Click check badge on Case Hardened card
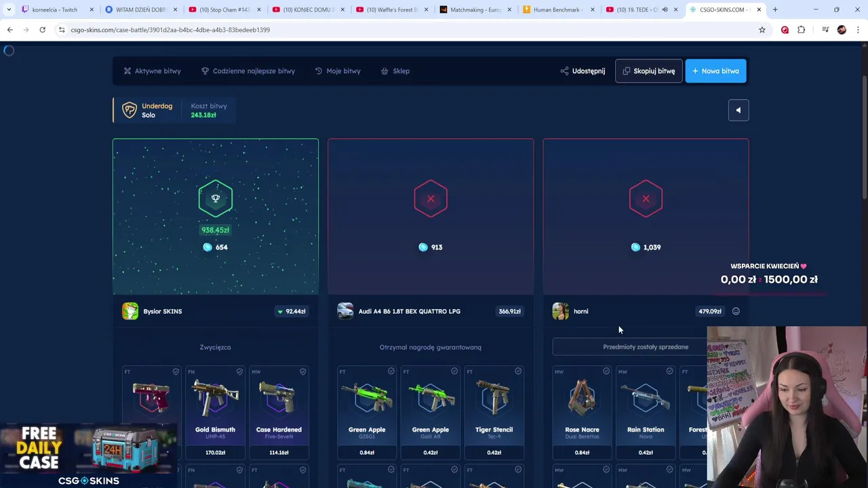Screen dimensions: 868x488 302,371
